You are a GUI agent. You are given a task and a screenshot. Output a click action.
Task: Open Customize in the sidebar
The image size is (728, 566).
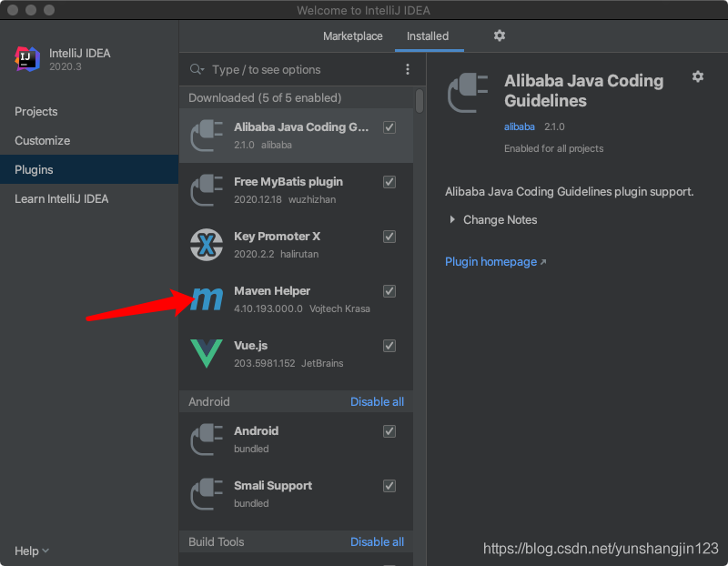tap(89, 141)
